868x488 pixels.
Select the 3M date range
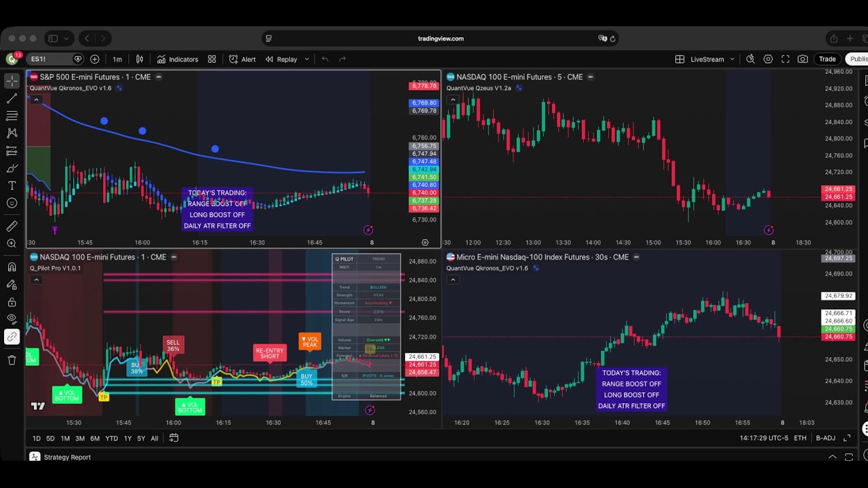point(80,439)
